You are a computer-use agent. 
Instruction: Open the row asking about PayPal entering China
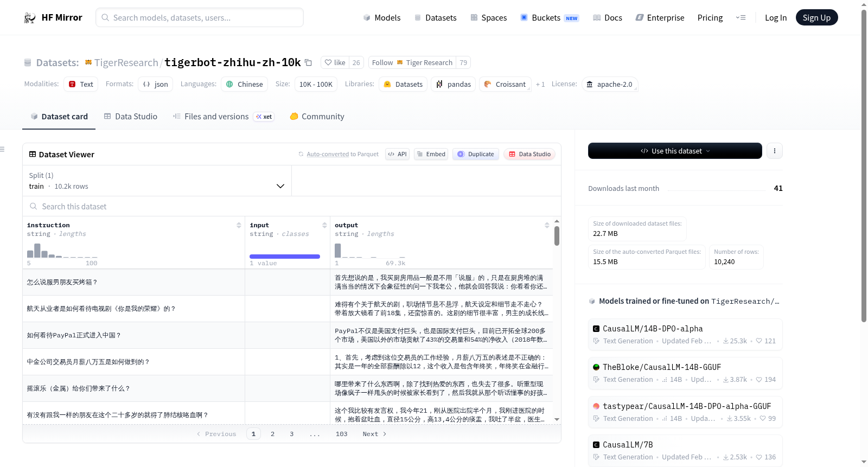point(288,335)
